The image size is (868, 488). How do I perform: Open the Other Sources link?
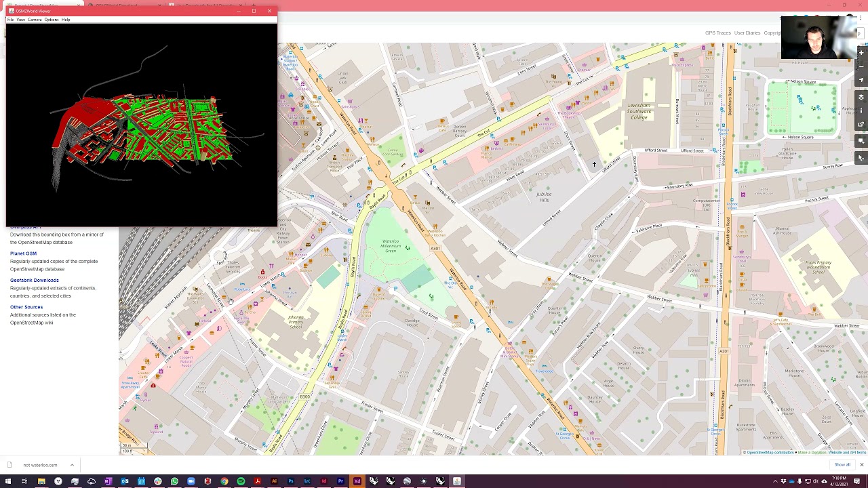[x=26, y=307]
